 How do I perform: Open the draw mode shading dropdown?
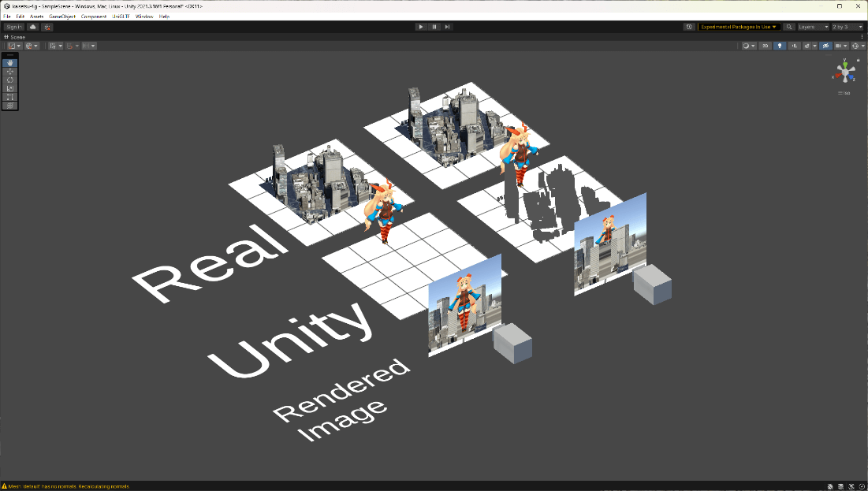click(749, 46)
